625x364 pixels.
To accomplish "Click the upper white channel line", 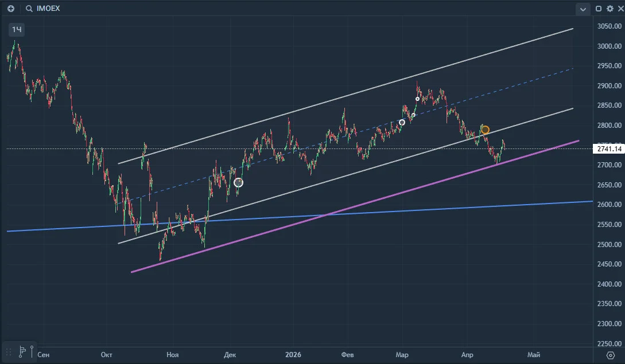I will point(345,96).
